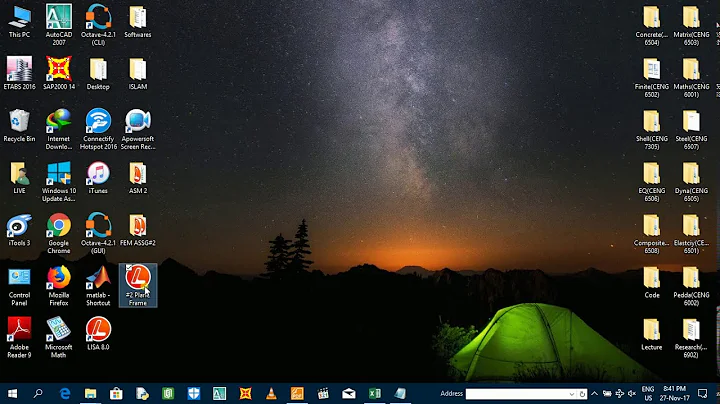Open the ENG US language indicator
The width and height of the screenshot is (720, 404).
click(x=648, y=393)
